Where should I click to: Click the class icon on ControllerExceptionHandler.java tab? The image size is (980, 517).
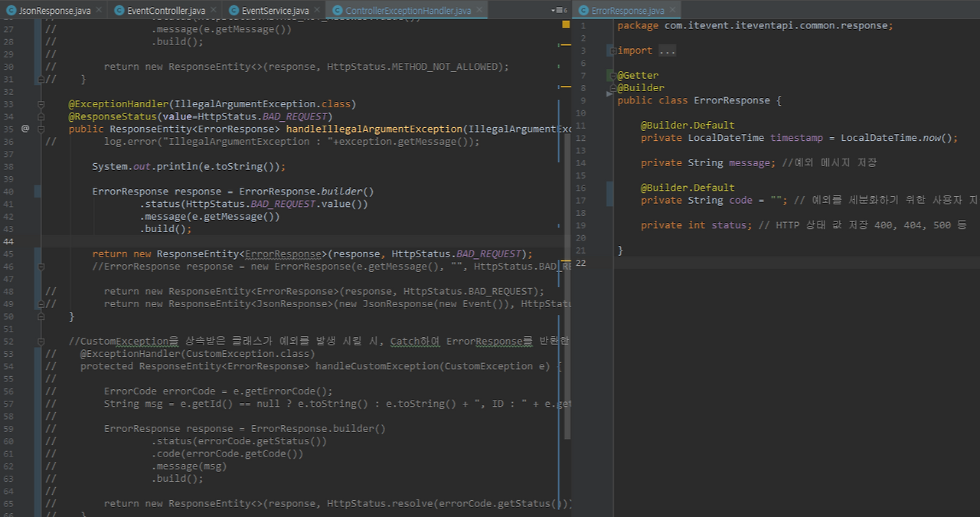pos(339,11)
